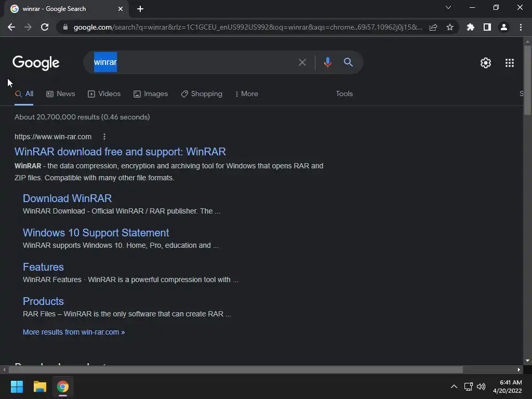Viewport: 532px width, 399px height.
Task: Open the Chrome three-dot menu
Action: pyautogui.click(x=521, y=27)
